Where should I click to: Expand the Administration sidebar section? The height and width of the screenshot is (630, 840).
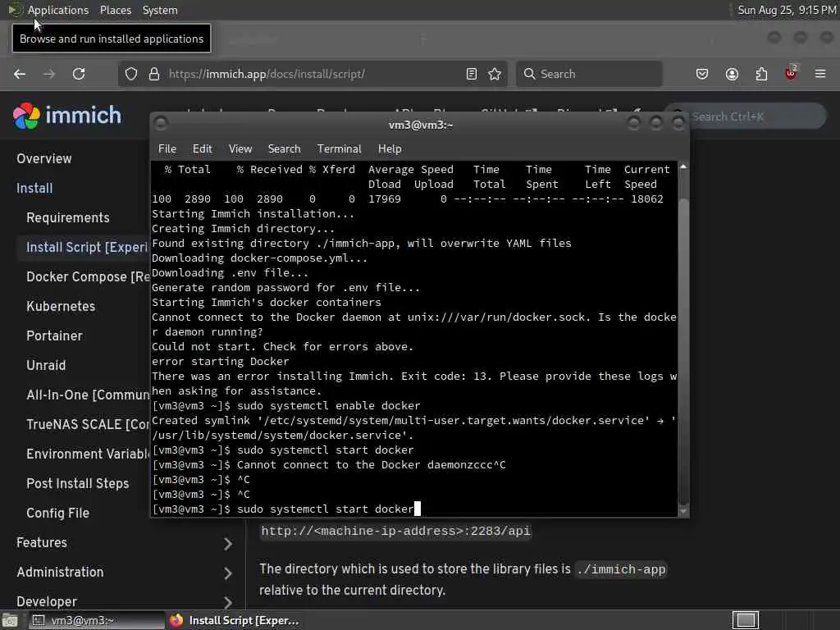click(x=228, y=573)
